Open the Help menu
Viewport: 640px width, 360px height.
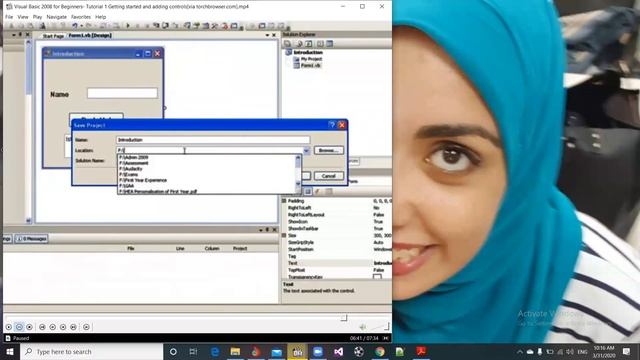tap(100, 17)
